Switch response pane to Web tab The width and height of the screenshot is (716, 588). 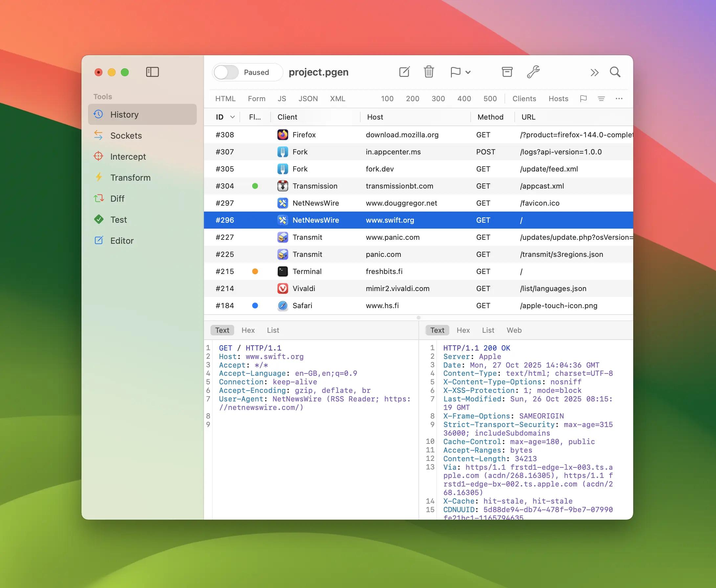click(x=514, y=330)
